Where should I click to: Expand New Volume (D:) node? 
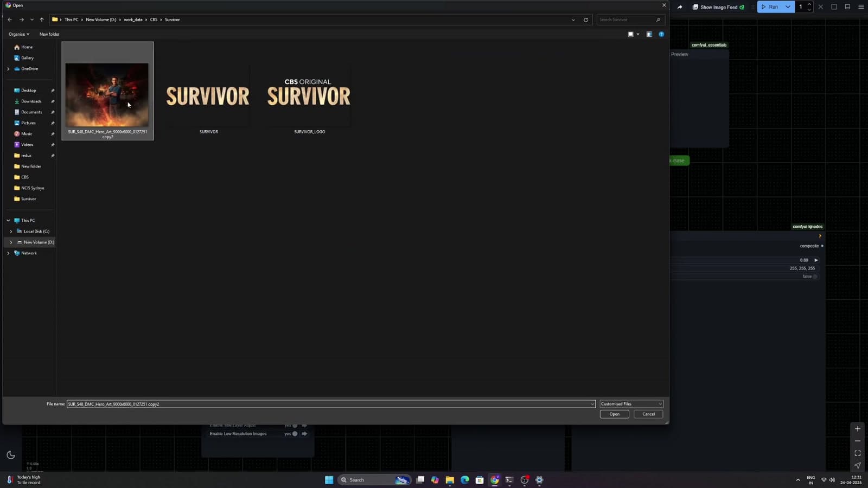pyautogui.click(x=11, y=242)
